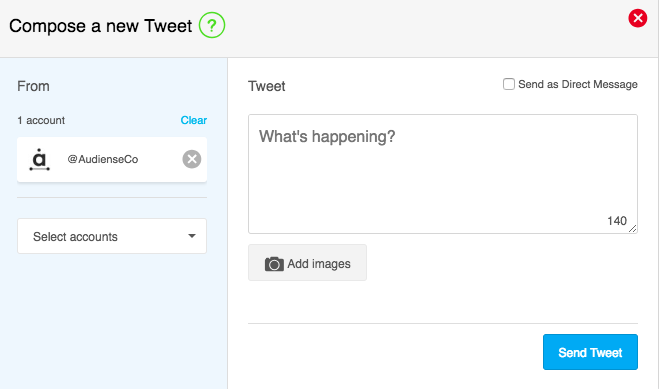Remove @AudienseCo account with gray X icon
Image resolution: width=659 pixels, height=389 pixels.
192,159
